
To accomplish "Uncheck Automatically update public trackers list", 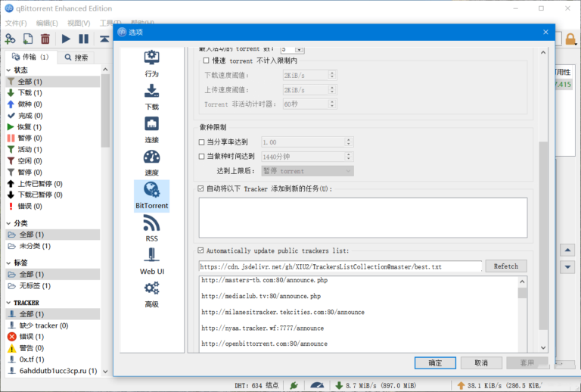I will pos(200,250).
